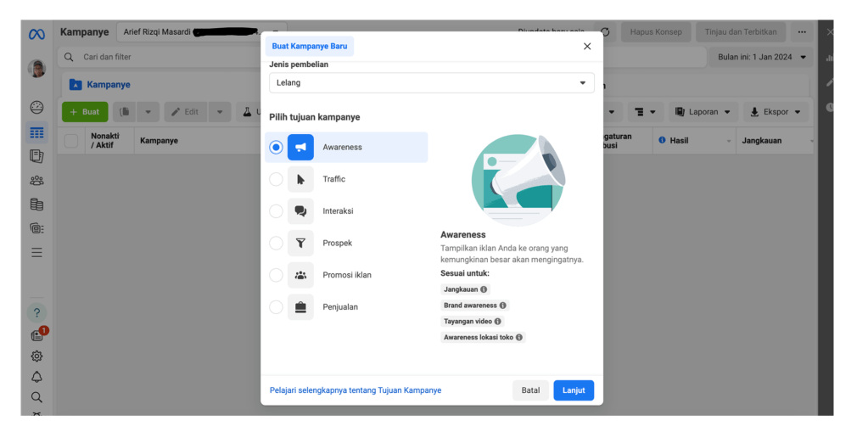The height and width of the screenshot is (443, 868).
Task: Select the Promosi iklan radio button
Action: 276,275
